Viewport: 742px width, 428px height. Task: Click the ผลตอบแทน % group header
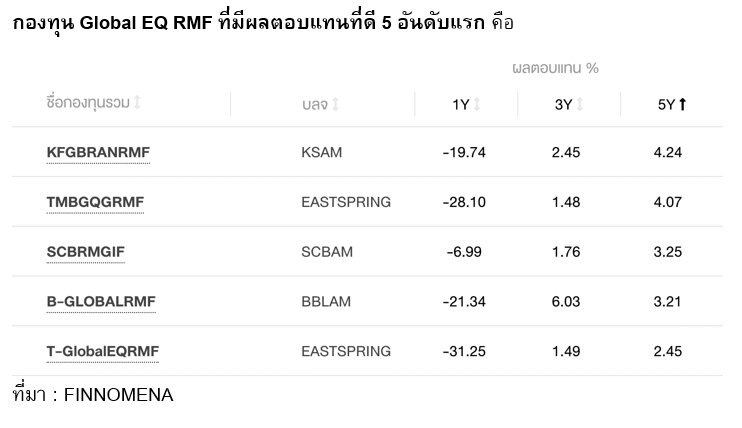click(x=555, y=68)
